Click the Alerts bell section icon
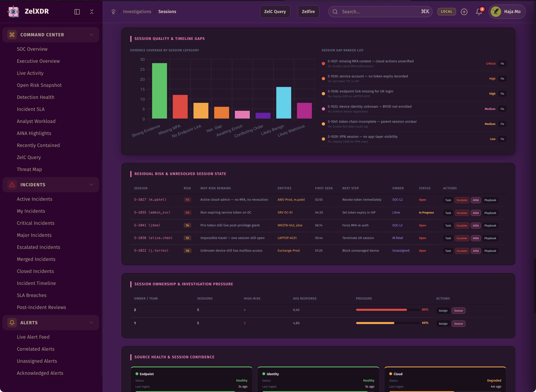The height and width of the screenshot is (392, 536). pos(12,322)
